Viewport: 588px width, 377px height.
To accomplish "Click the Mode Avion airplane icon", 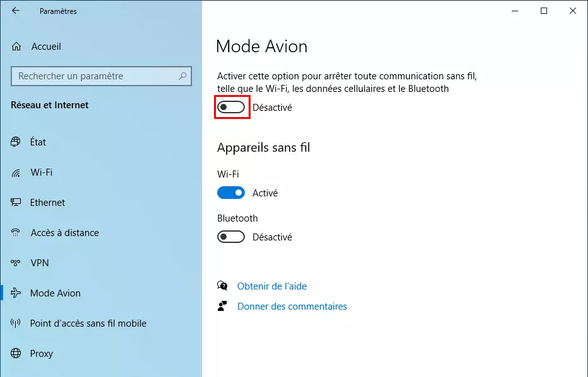I will [15, 293].
